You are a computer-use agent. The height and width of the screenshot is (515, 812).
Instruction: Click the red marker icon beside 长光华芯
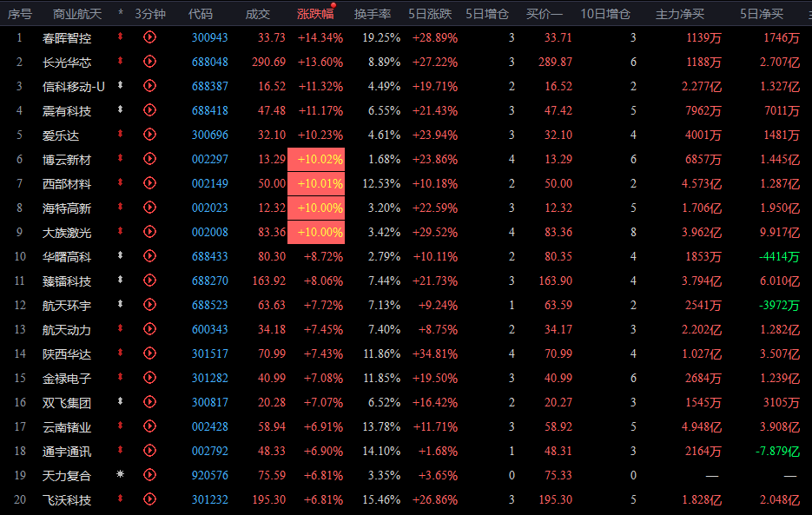pos(121,62)
